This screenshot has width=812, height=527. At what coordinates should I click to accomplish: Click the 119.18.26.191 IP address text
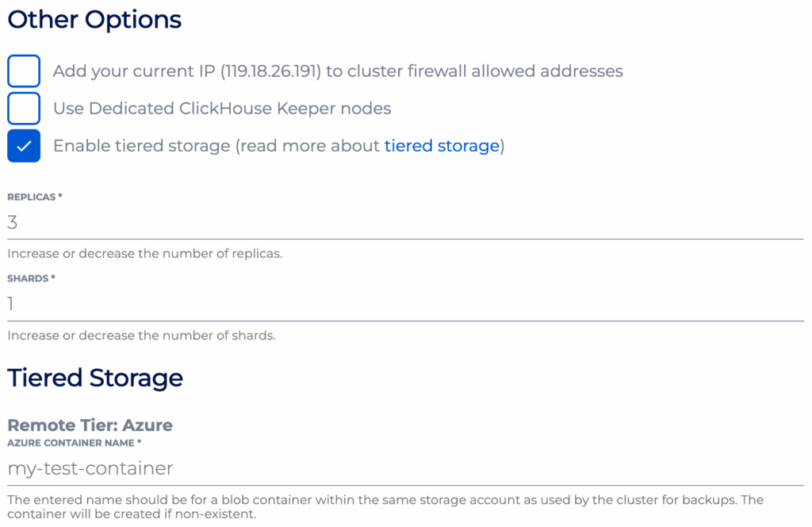coord(271,71)
